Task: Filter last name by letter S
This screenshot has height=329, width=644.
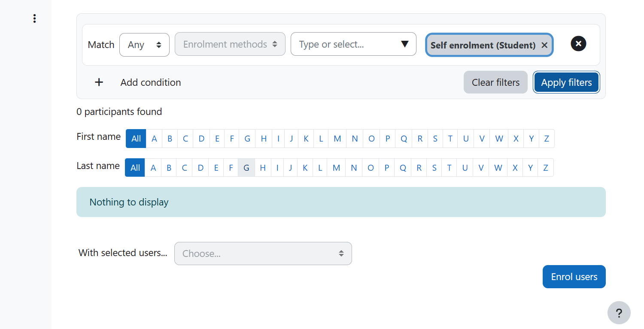Action: click(x=434, y=168)
